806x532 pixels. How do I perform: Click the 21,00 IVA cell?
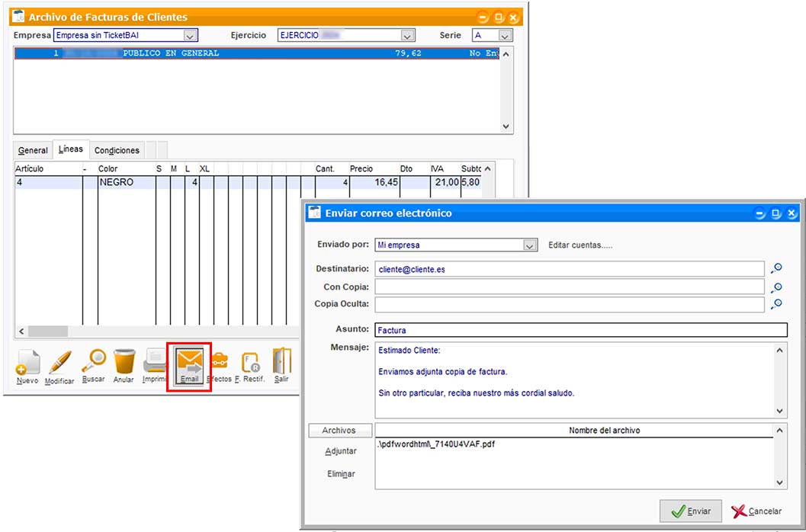[x=445, y=182]
